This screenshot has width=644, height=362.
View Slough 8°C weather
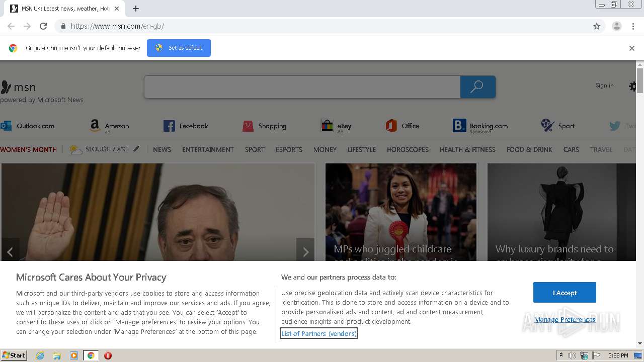coord(99,149)
